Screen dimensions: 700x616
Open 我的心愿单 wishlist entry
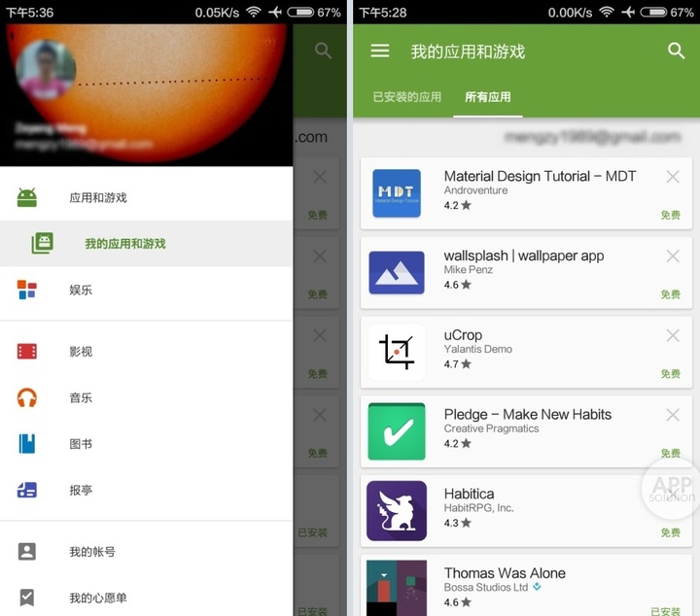[97, 598]
